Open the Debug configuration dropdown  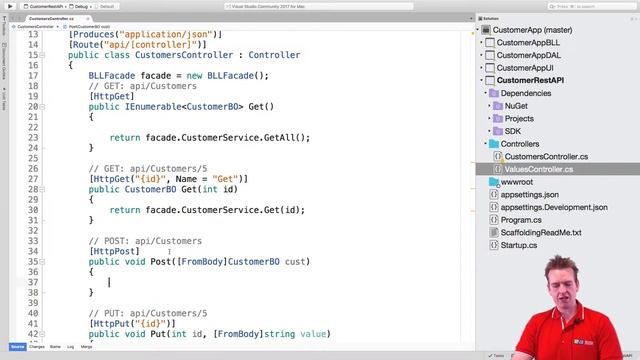coord(79,7)
